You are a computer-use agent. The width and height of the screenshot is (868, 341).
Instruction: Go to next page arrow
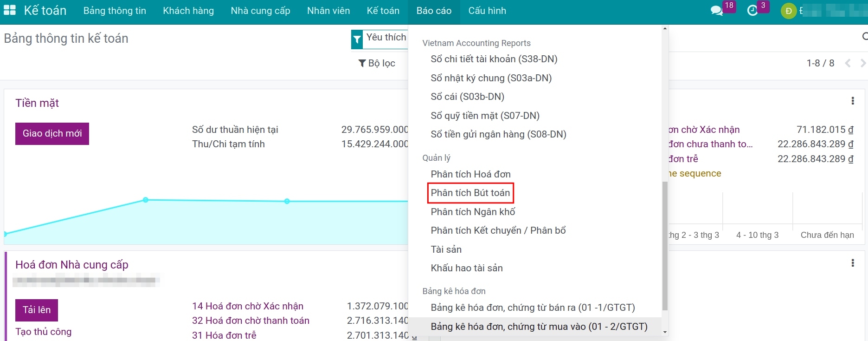(x=863, y=63)
